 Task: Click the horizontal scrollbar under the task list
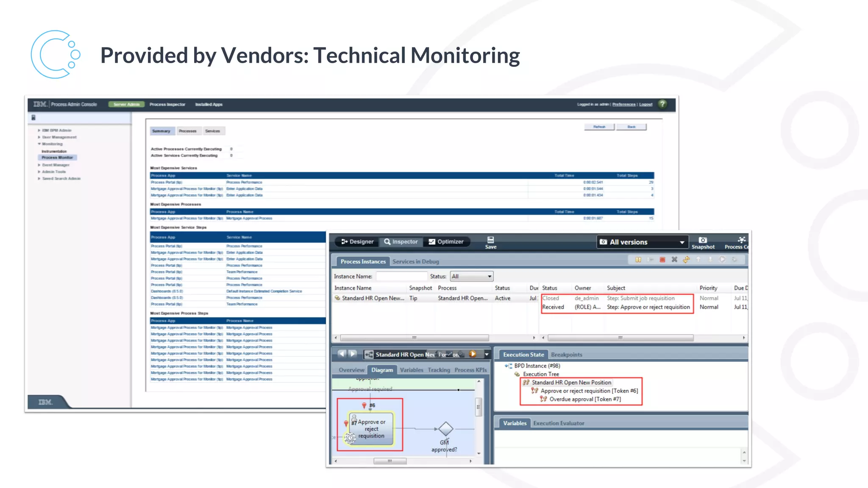620,338
